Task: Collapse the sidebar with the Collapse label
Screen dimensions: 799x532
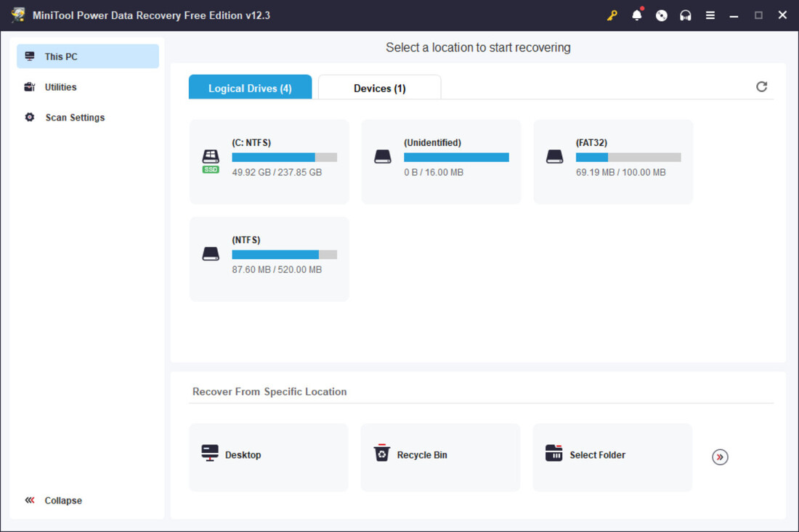Action: [x=63, y=501]
